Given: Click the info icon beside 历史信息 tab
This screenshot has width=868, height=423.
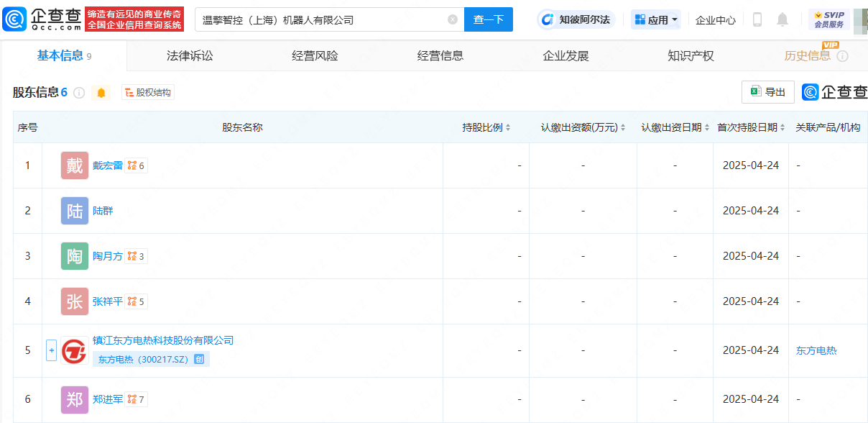Looking at the screenshot, I should (x=843, y=56).
